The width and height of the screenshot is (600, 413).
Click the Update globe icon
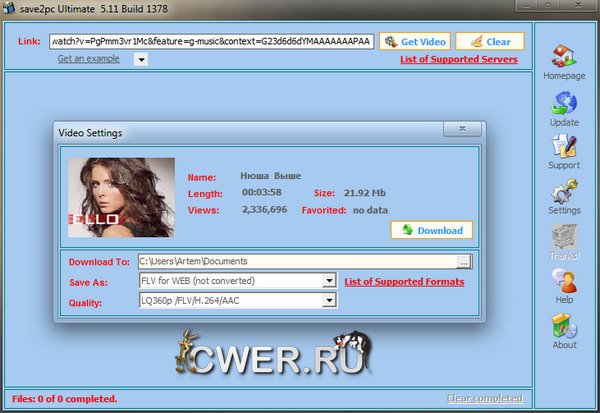pos(564,104)
